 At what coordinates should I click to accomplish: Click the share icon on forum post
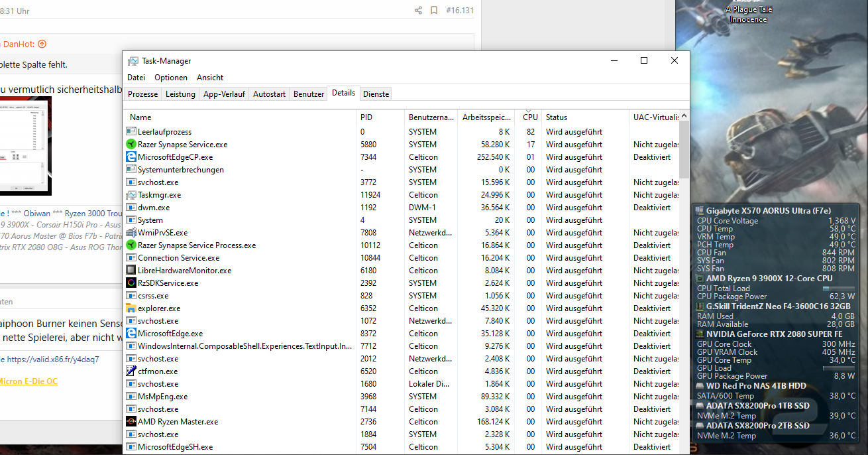(418, 11)
